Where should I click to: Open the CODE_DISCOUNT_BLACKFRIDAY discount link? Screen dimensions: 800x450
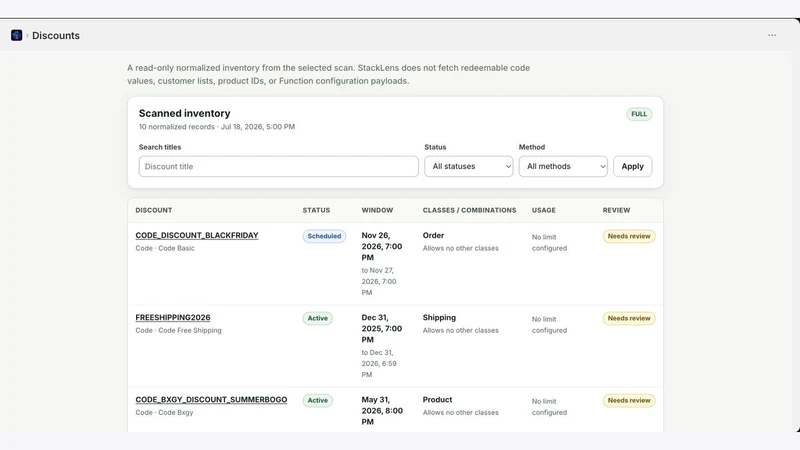coord(197,235)
